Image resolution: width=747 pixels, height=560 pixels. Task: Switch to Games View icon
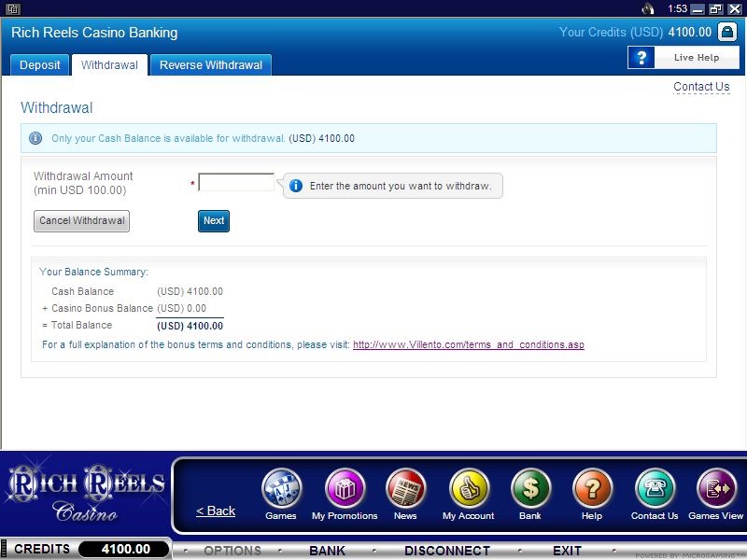(x=716, y=488)
